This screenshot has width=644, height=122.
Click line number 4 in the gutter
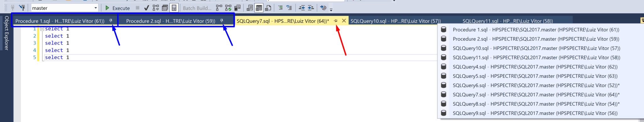(35, 50)
